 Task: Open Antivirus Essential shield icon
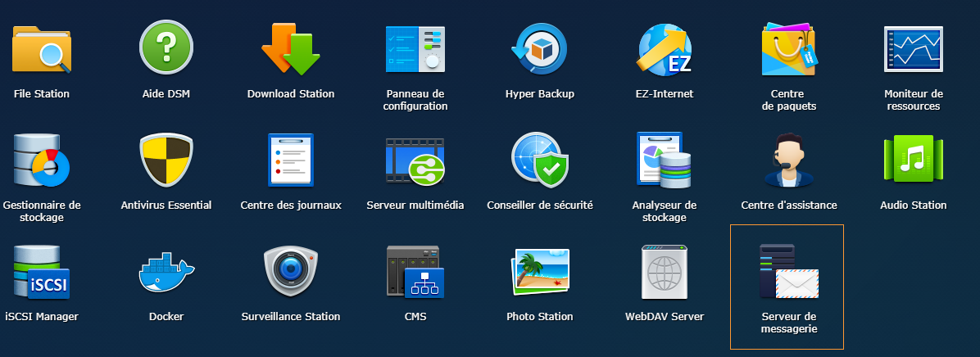(x=166, y=160)
